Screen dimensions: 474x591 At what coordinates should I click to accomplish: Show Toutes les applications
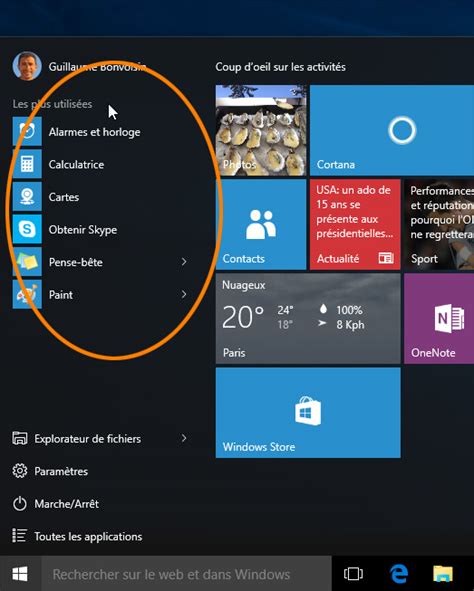(x=88, y=536)
